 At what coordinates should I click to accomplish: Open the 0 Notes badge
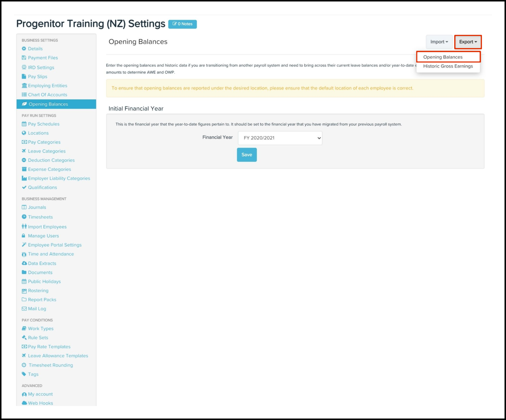coord(182,24)
